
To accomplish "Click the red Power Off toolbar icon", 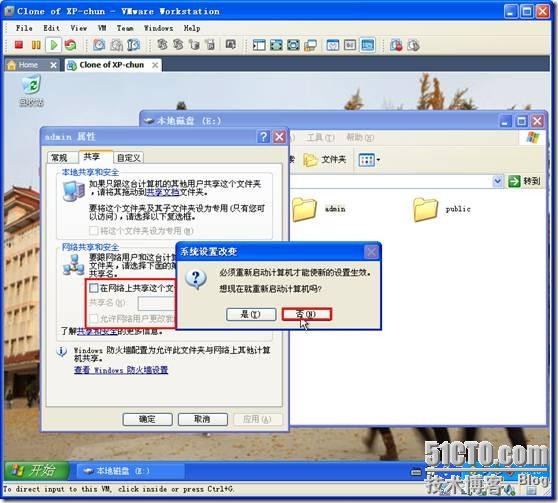I will pos(19,45).
